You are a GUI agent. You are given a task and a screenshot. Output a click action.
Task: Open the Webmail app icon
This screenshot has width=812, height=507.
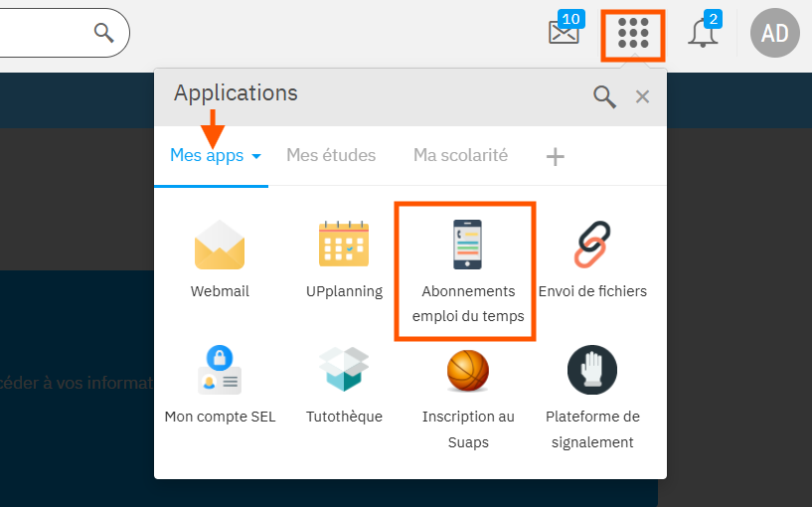point(220,246)
